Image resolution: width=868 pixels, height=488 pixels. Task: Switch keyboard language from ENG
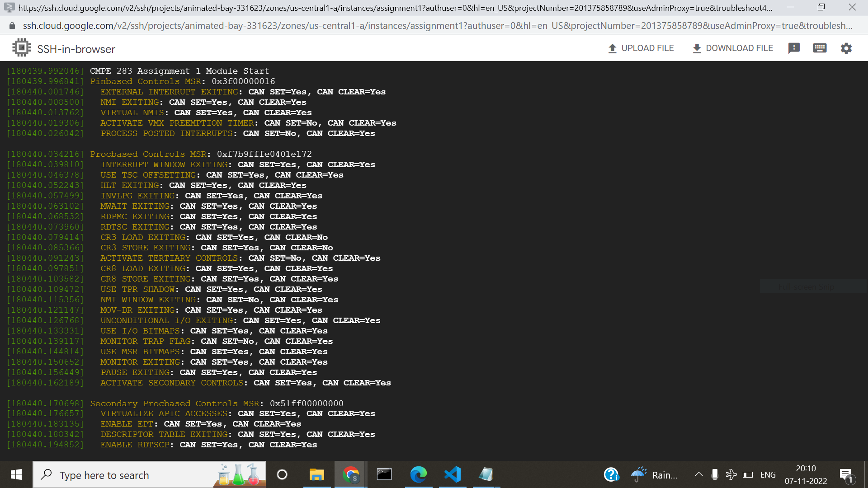point(768,474)
